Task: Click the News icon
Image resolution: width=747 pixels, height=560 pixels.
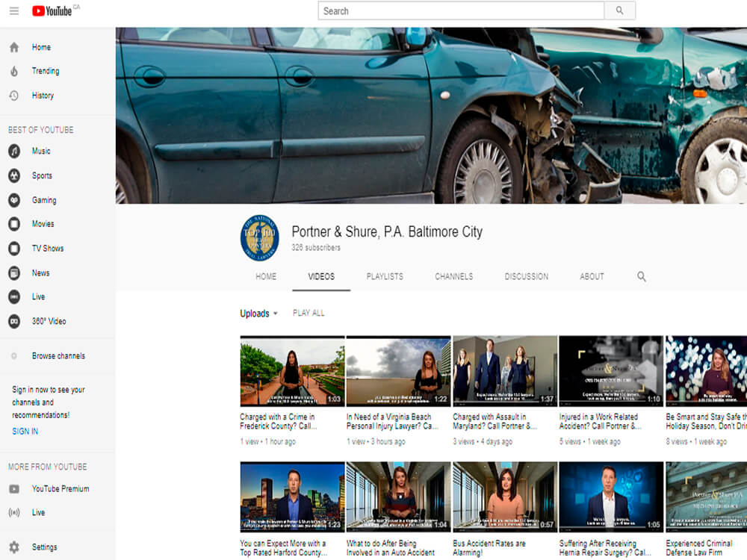Action: pos(14,273)
